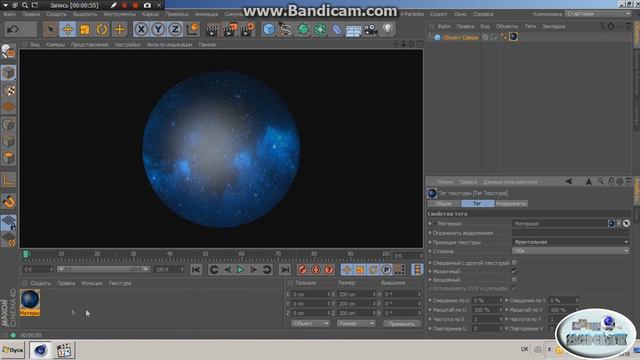This screenshot has height=360, width=640.
Task: Open the deformer objects icon
Action: (337, 29)
